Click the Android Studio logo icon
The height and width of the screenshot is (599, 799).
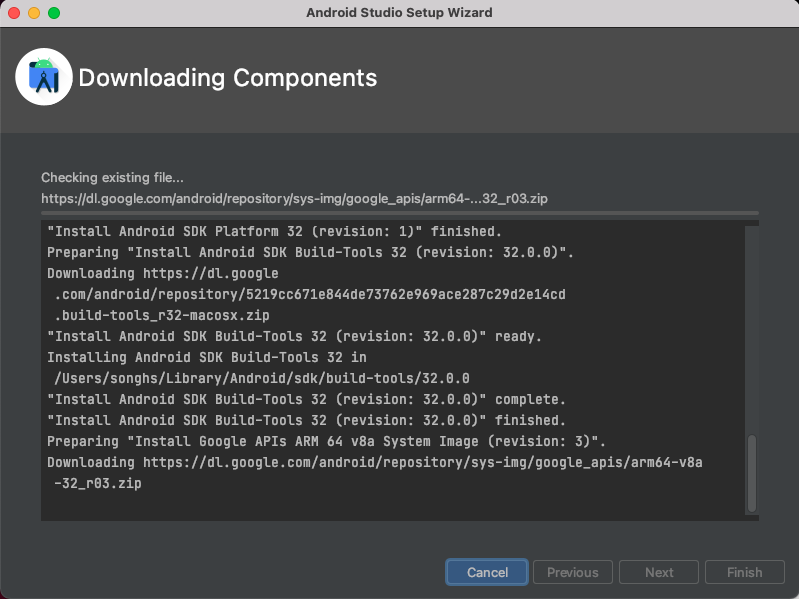pyautogui.click(x=44, y=77)
